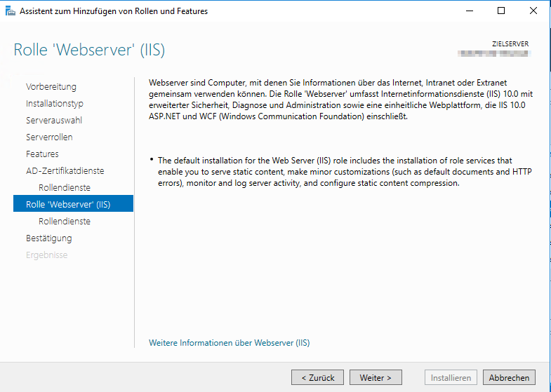Click the greyed-out Ergebnisse step

pos(47,255)
